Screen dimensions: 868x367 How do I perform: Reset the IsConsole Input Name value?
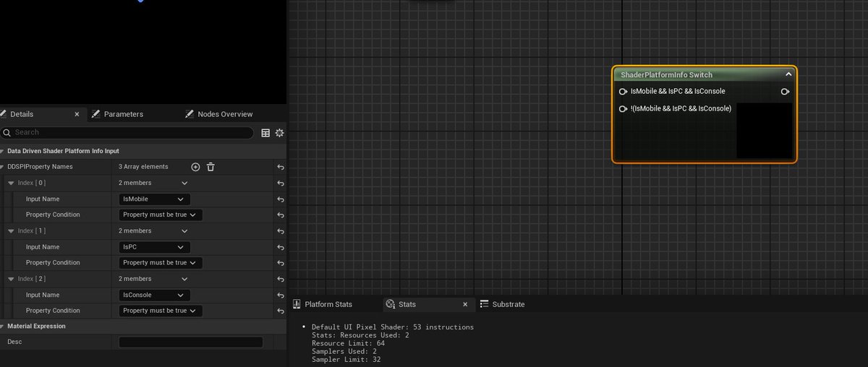click(281, 295)
